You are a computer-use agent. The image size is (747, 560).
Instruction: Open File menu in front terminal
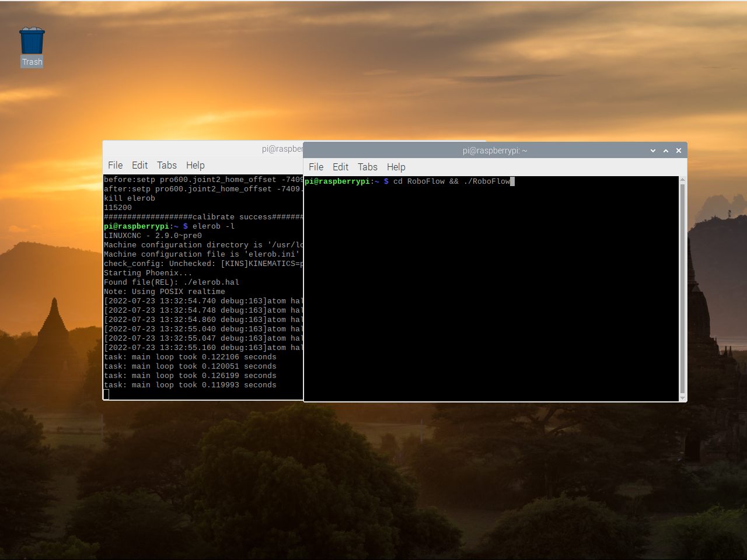click(x=316, y=167)
